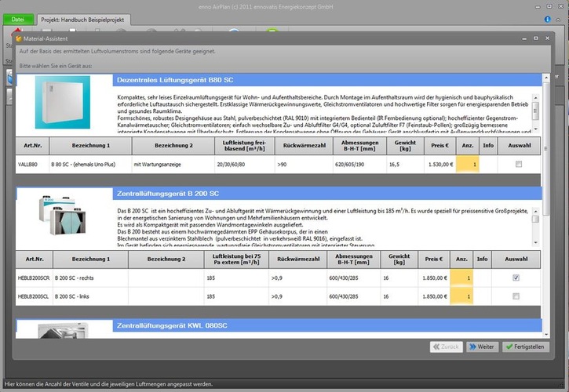This screenshot has width=569, height=392.
Task: Switch to Projekt: Handbuch Beispielprojekt tab
Action: pyautogui.click(x=82, y=20)
